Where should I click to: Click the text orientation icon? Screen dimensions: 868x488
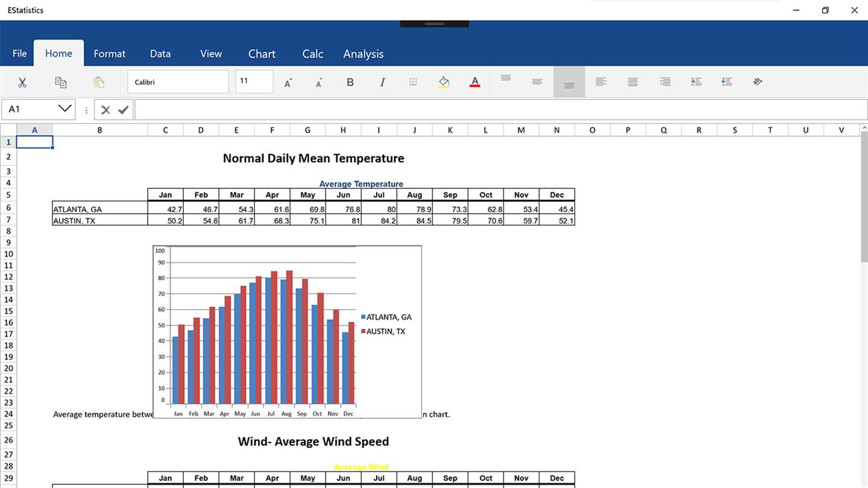[x=758, y=82]
